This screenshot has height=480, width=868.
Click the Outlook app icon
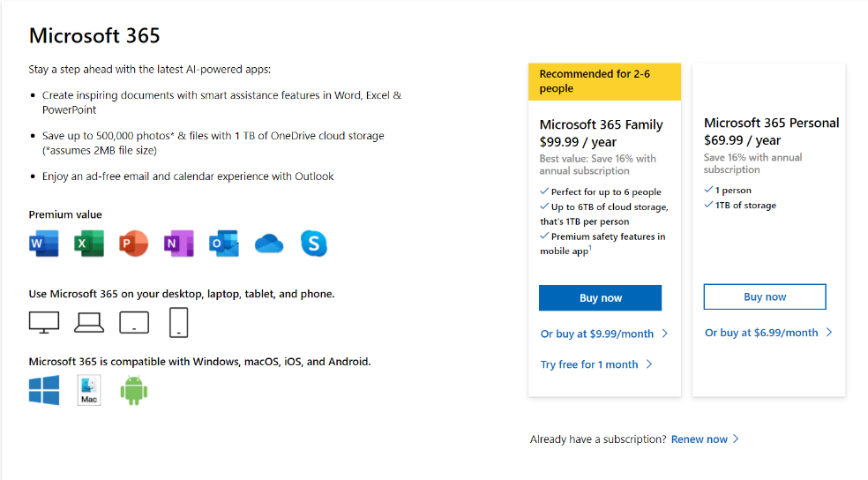(224, 244)
